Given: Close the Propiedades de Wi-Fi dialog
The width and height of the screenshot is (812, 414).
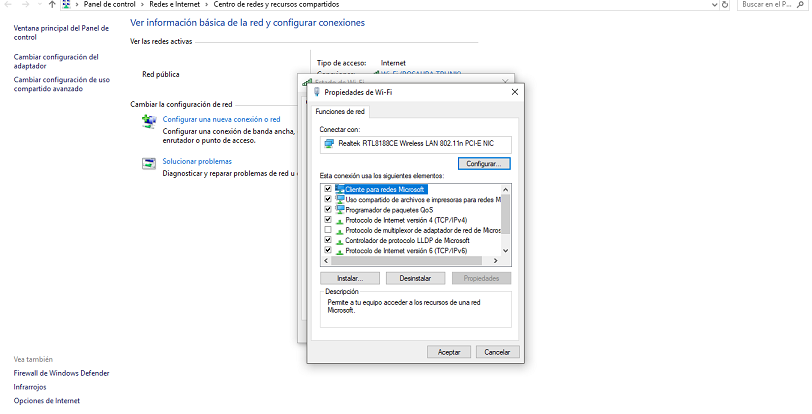Looking at the screenshot, I should (515, 92).
